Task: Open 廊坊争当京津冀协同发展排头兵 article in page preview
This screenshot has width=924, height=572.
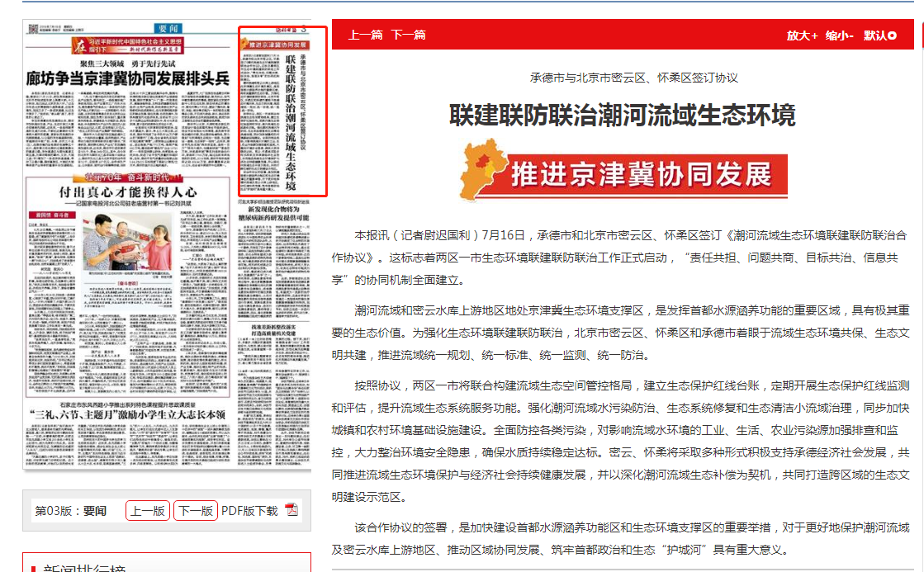Action: [x=127, y=80]
